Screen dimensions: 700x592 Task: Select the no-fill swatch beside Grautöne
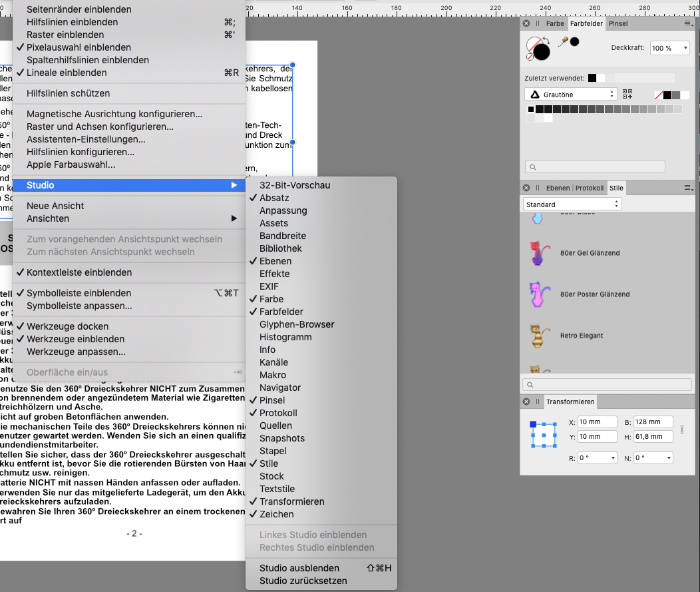coord(659,95)
